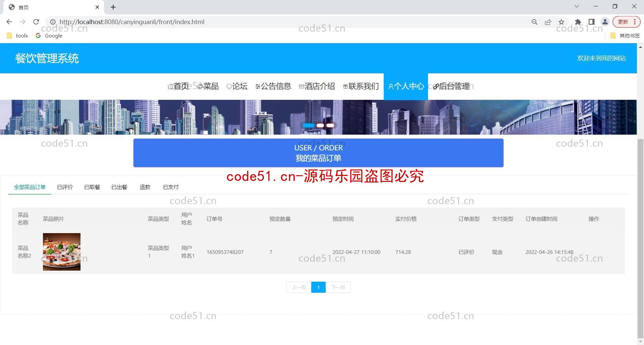Click the share page icon
Screen dimensions: 644x345
click(x=548, y=22)
